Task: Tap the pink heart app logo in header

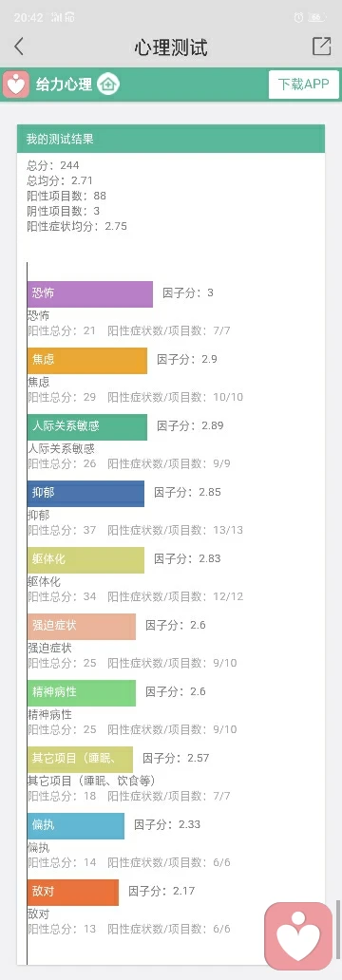Action: coord(15,85)
